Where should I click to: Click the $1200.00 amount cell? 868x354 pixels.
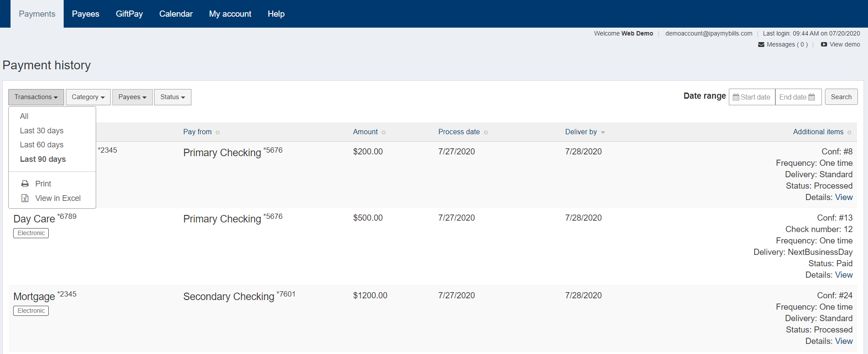(x=370, y=296)
